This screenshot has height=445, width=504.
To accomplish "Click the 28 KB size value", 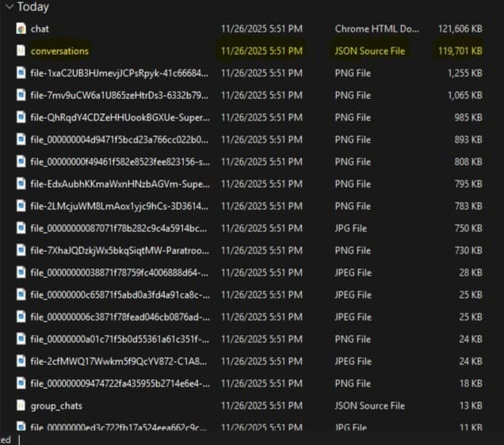I will coord(471,272).
